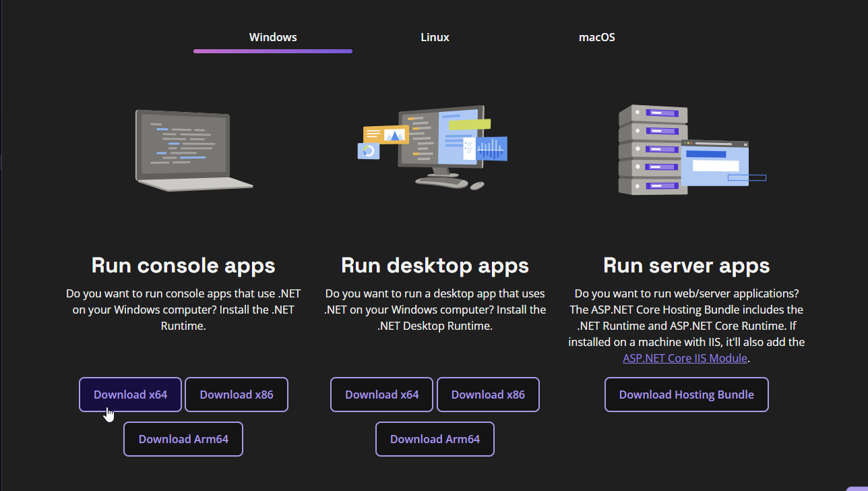Screen dimensions: 868x491
Task: Download Arm64 for console apps
Action: [x=183, y=439]
